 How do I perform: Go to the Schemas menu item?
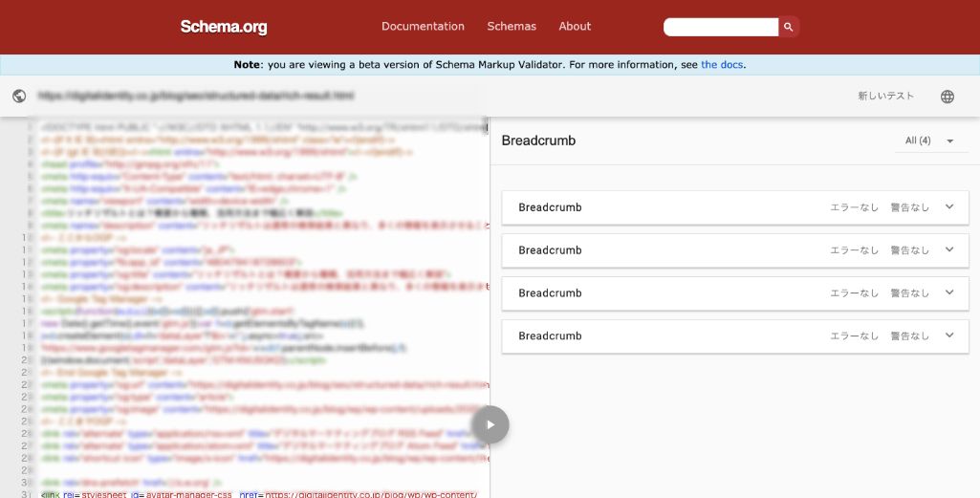click(512, 27)
